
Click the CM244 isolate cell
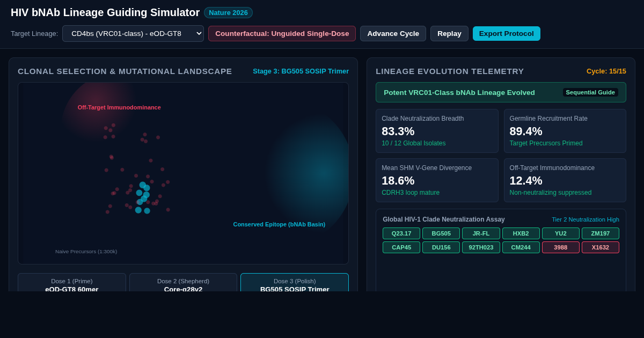tap(521, 247)
